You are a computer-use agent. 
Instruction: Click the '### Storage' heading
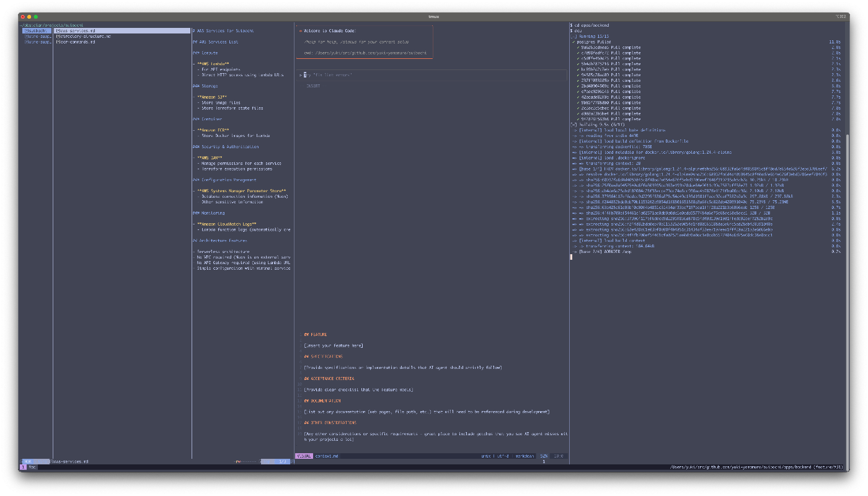205,86
